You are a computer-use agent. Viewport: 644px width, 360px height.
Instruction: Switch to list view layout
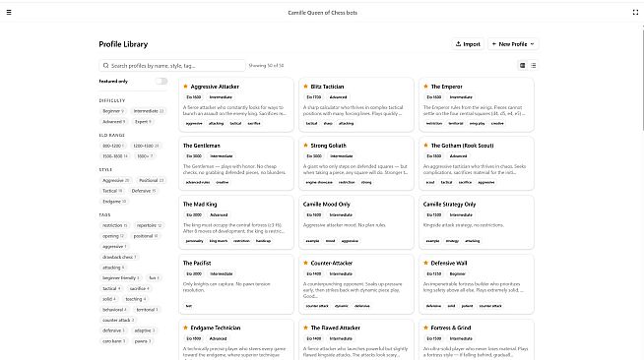click(533, 65)
